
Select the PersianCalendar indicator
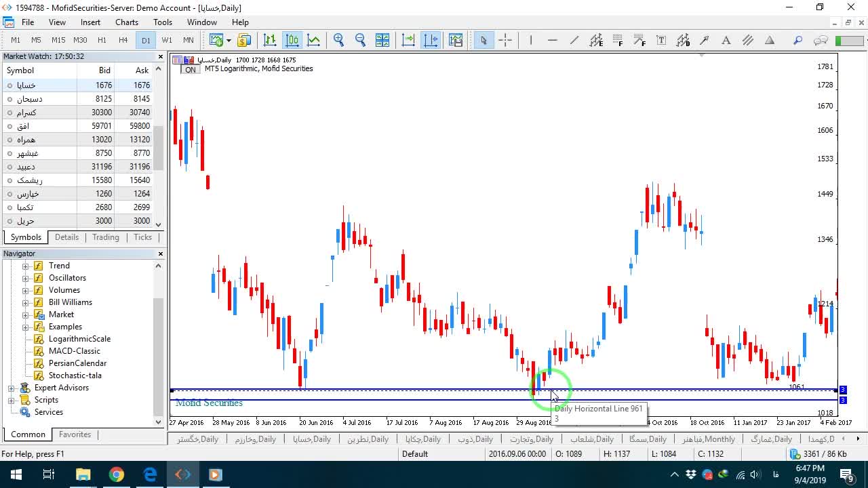77,363
